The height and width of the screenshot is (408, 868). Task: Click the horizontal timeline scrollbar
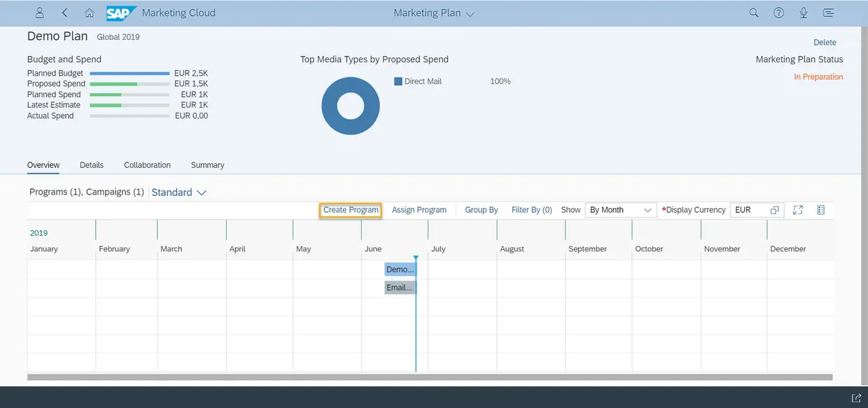point(430,377)
